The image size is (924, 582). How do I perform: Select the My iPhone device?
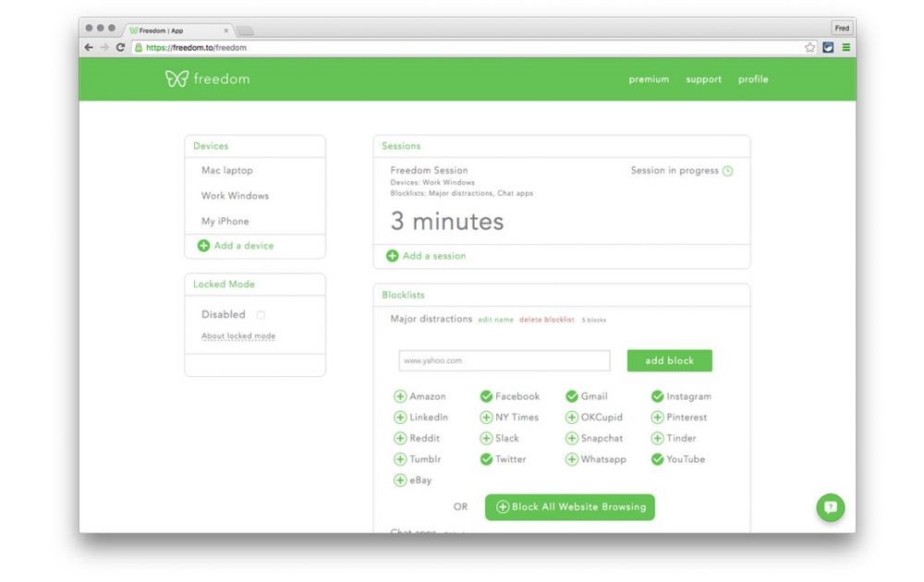point(225,222)
